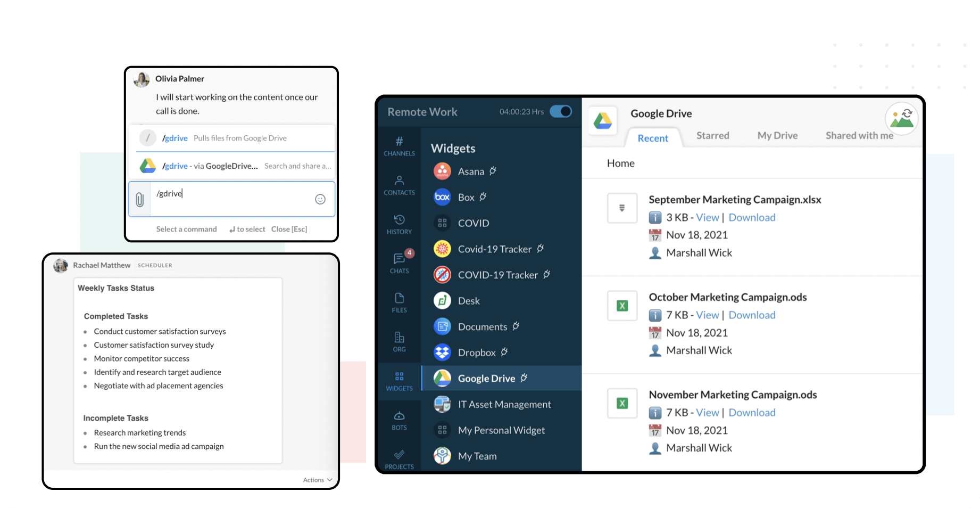Open the emoji picker smiley
The image size is (980, 508).
320,199
